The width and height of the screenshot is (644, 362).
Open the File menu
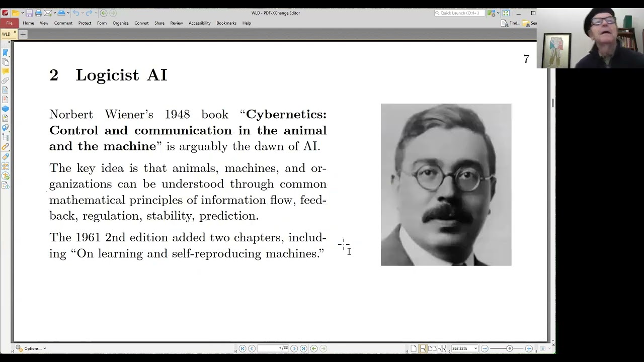point(9,23)
